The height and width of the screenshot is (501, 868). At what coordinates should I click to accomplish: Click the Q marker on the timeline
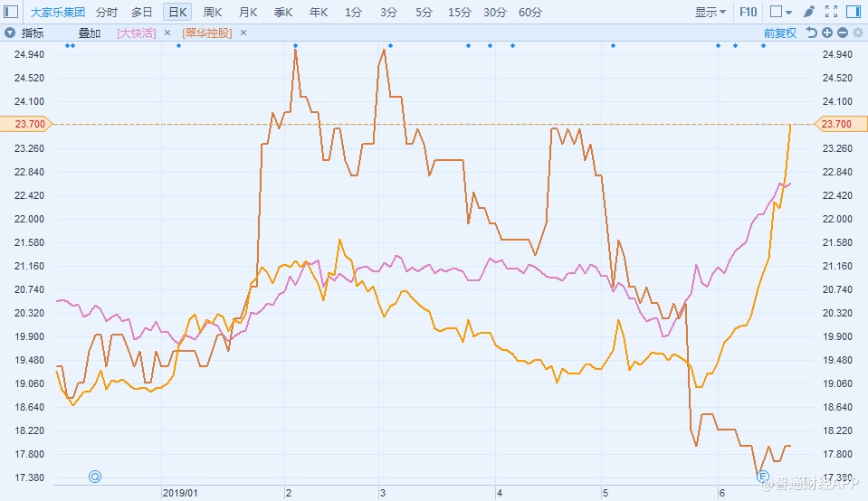[x=95, y=477]
